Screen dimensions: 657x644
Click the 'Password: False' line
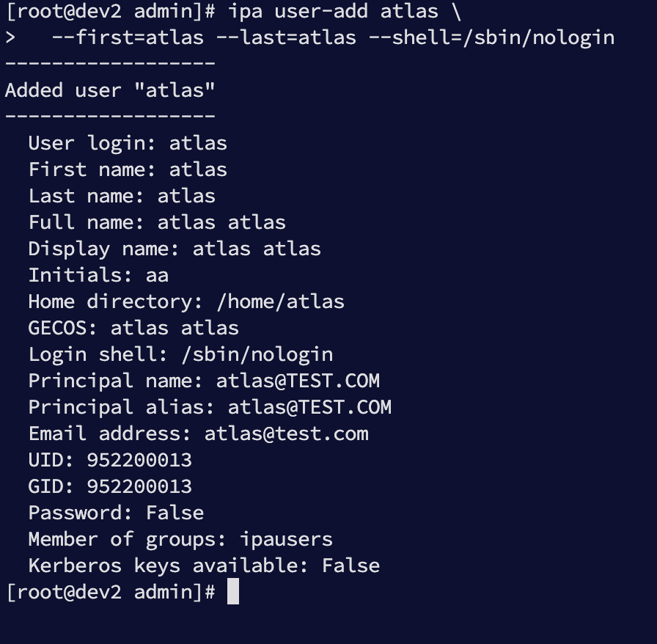click(116, 513)
